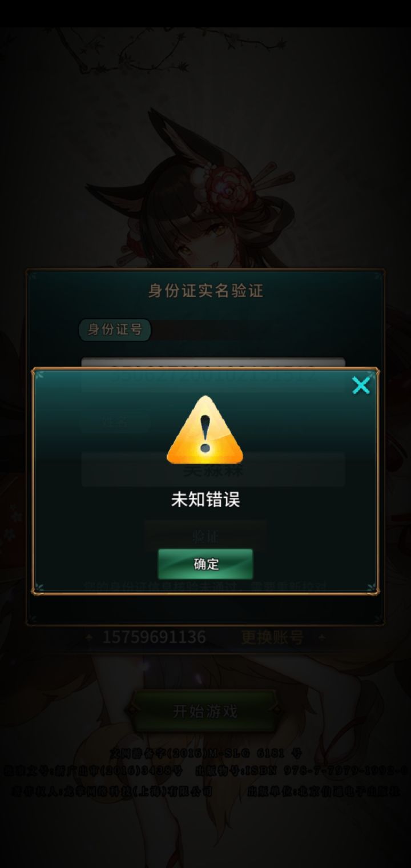Confirm the error with the 确定 button
This screenshot has height=868, width=411.
point(205,564)
